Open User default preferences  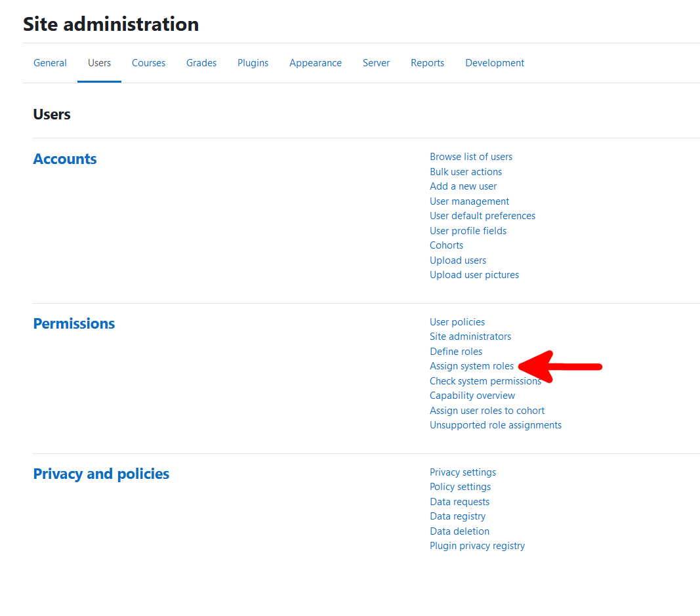[x=482, y=216]
